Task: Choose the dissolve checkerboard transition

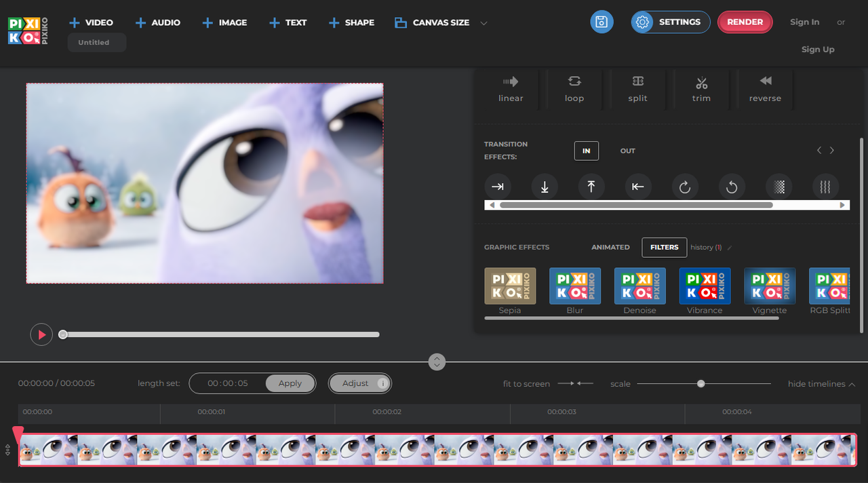Action: click(x=778, y=187)
